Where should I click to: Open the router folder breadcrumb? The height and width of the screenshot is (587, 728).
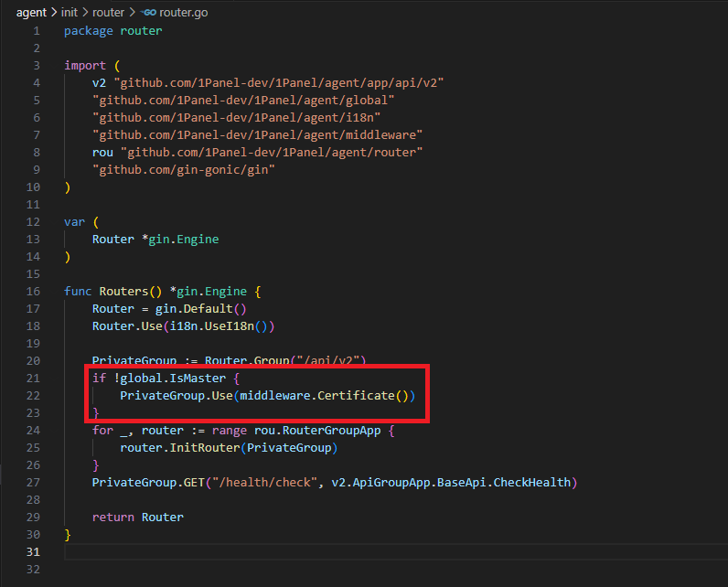(110, 13)
